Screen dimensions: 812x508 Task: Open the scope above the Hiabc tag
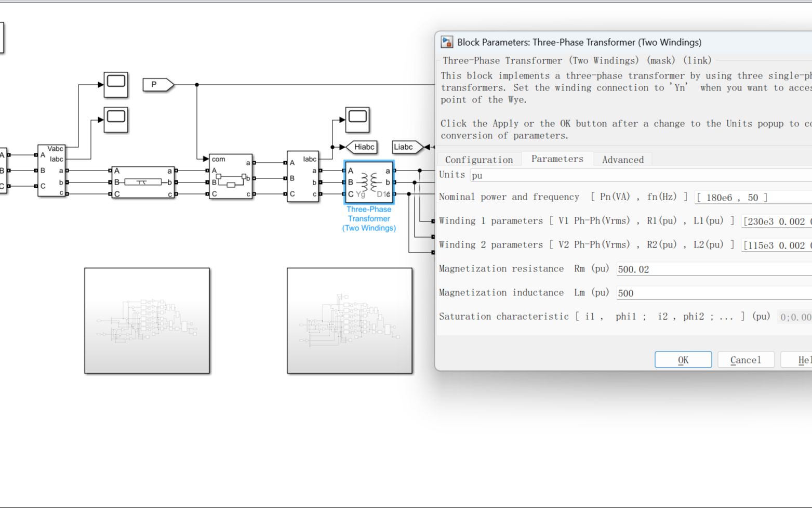[357, 120]
